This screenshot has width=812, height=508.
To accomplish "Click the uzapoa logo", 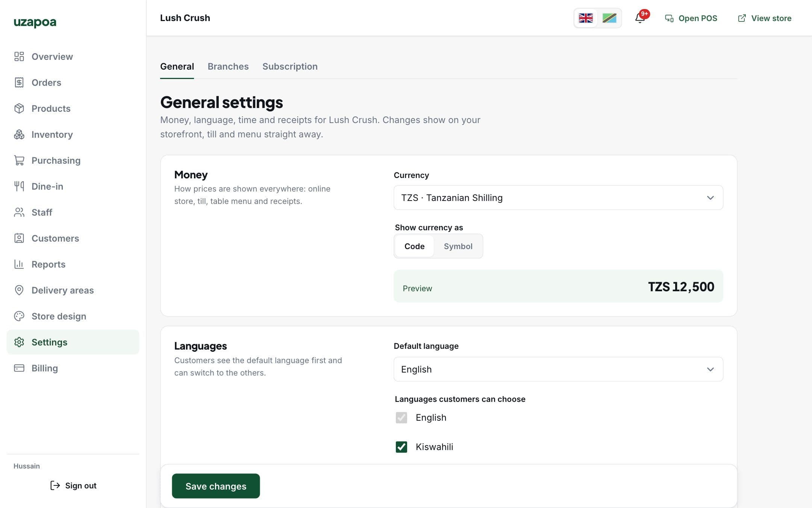I will click(35, 22).
